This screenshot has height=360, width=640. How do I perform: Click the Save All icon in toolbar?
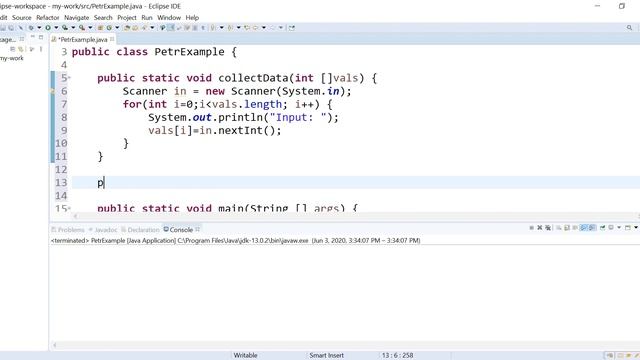pos(11,28)
